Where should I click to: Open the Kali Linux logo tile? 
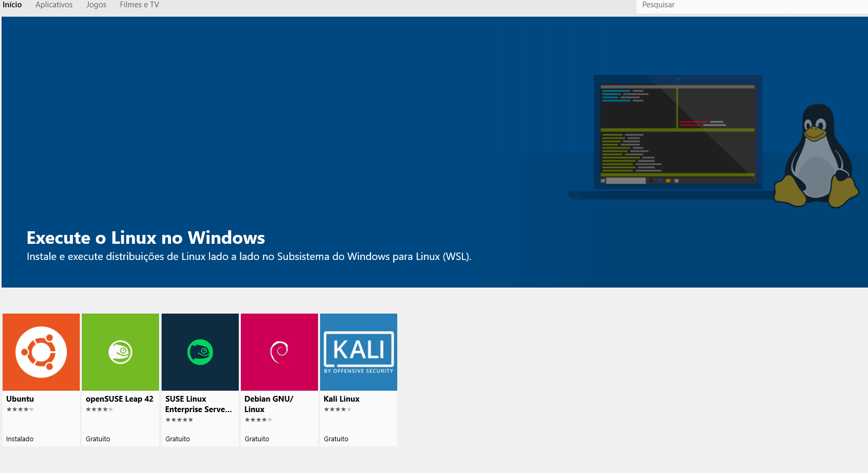point(359,352)
